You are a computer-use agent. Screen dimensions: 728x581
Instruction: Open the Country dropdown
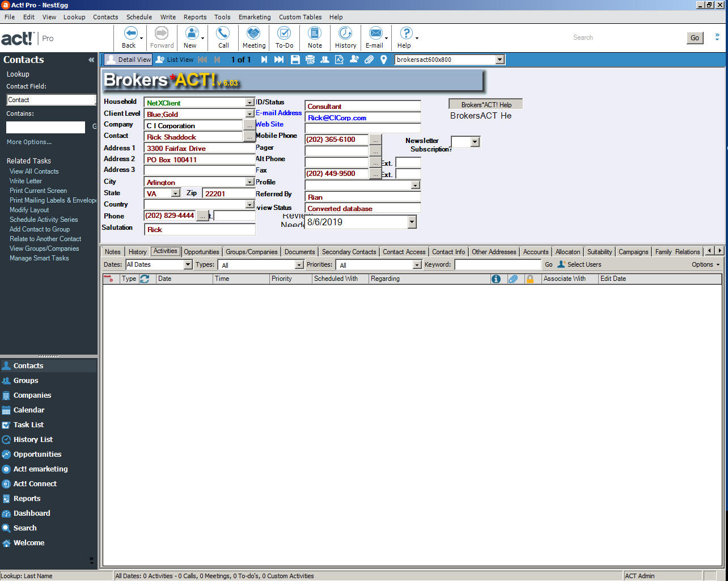point(249,205)
